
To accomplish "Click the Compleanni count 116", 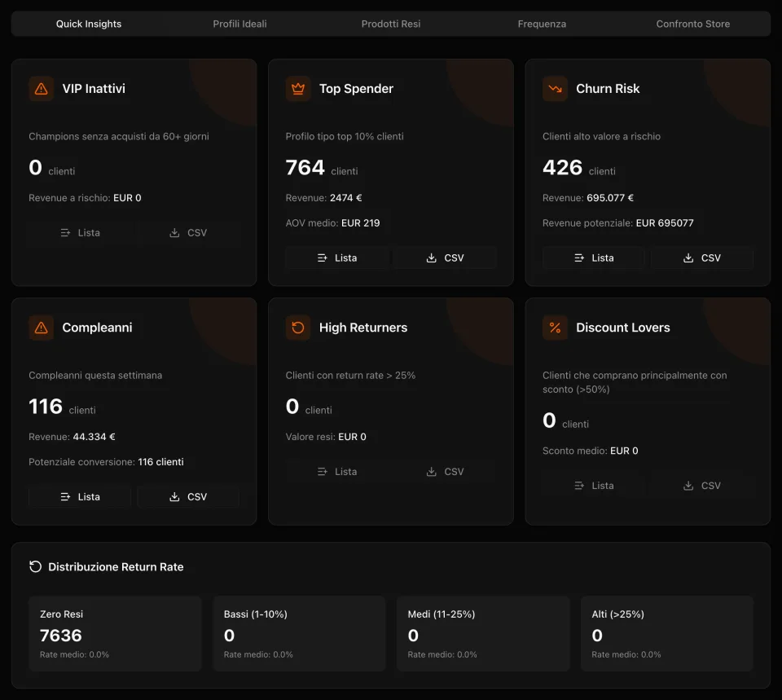I will coord(46,407).
